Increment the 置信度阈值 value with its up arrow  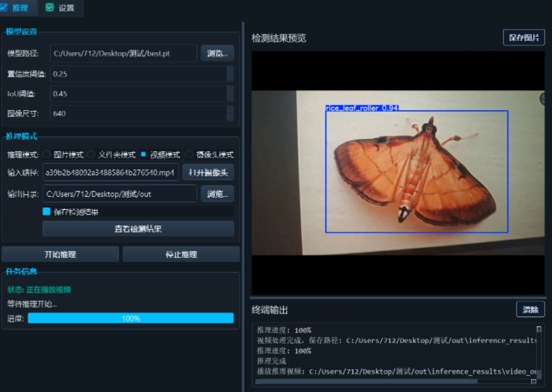(229, 70)
